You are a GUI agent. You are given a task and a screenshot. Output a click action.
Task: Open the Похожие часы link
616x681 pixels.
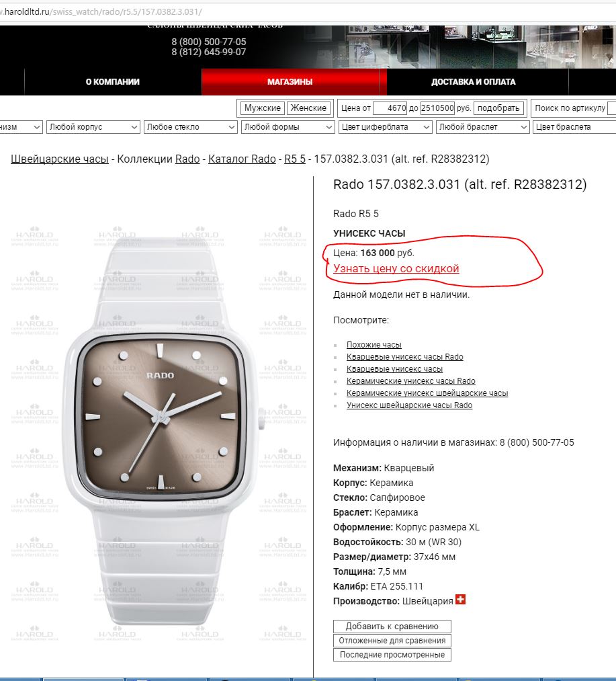373,344
